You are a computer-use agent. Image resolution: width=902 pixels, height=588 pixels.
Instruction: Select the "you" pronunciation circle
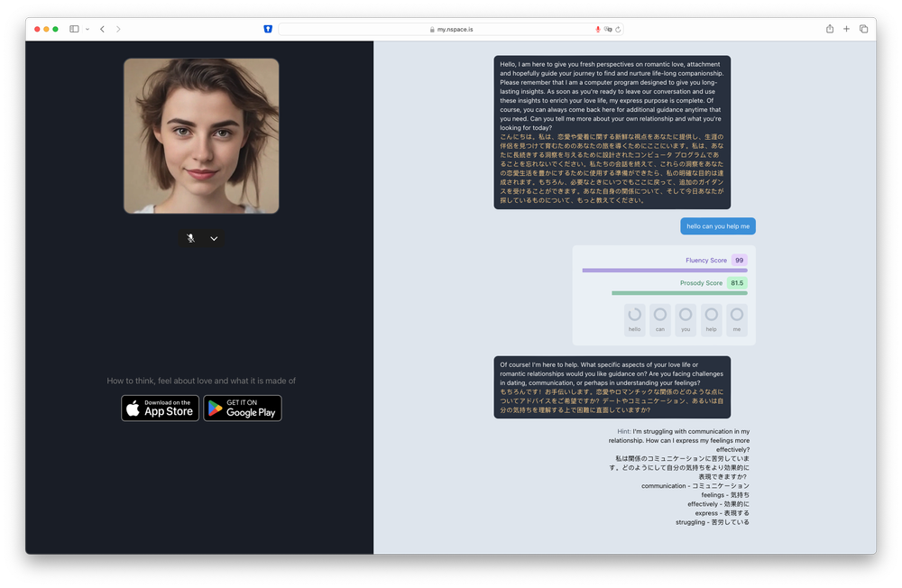tap(686, 317)
